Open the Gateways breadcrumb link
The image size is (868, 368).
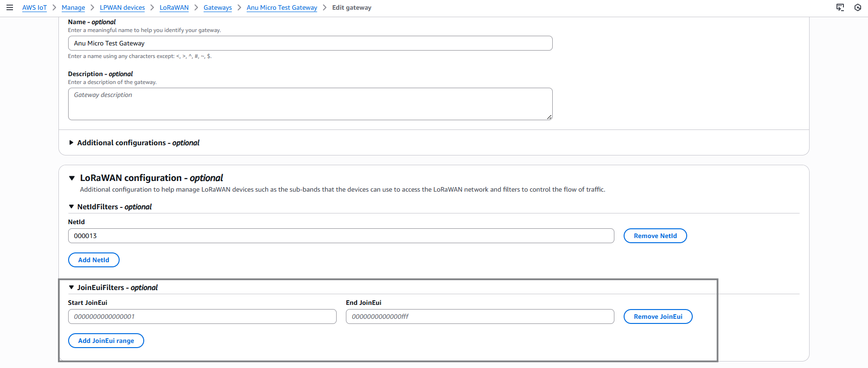pyautogui.click(x=217, y=7)
